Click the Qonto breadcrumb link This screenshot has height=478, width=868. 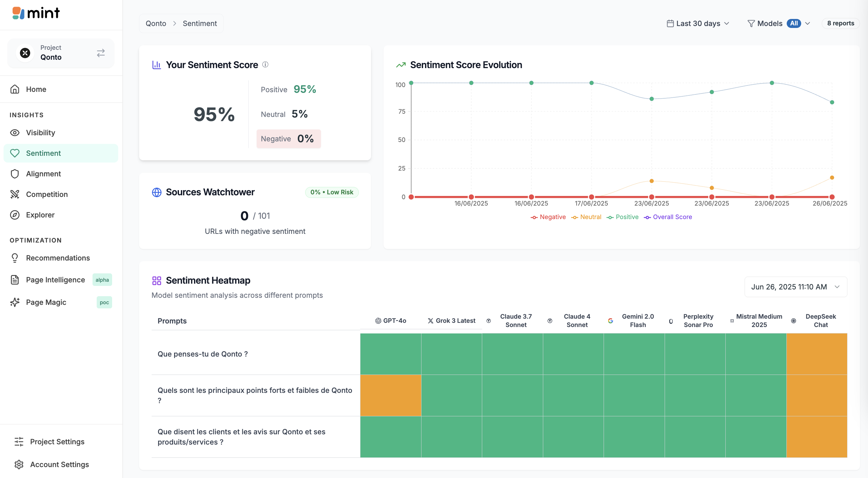pos(156,23)
